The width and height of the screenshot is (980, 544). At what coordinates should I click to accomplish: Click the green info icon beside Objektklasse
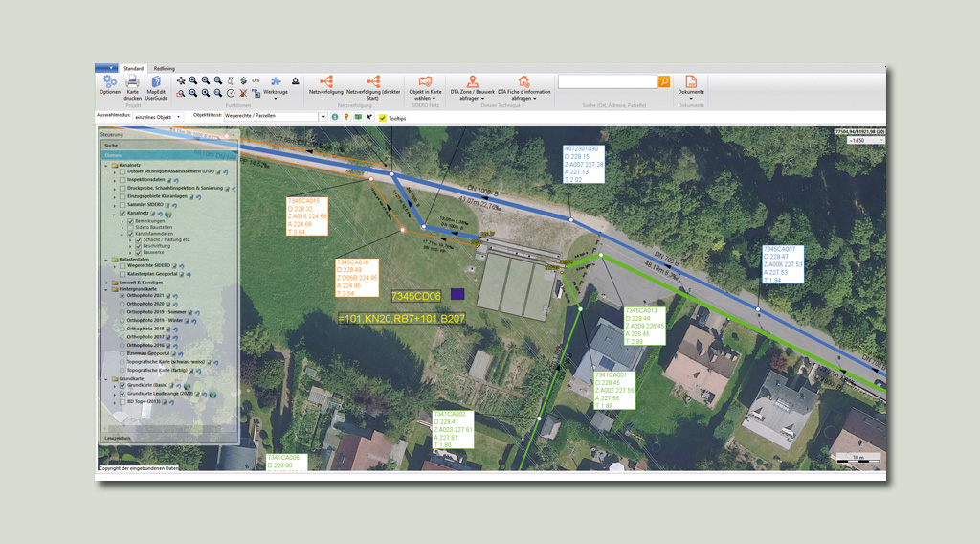click(334, 117)
